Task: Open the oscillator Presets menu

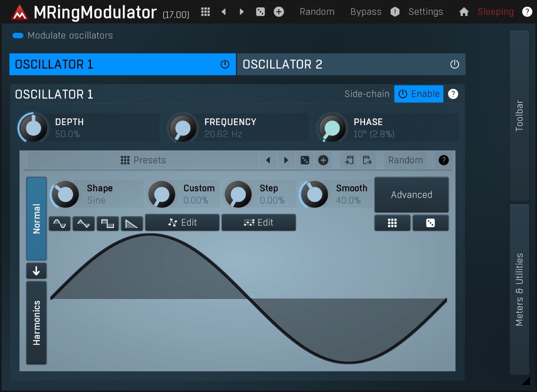Action: [x=143, y=160]
